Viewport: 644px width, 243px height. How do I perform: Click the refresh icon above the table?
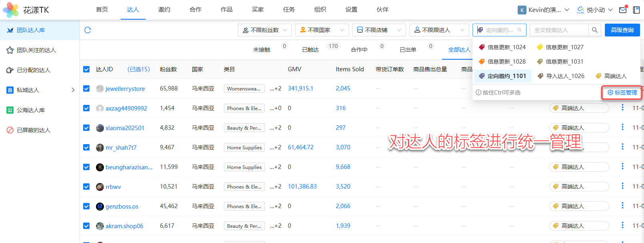[88, 30]
